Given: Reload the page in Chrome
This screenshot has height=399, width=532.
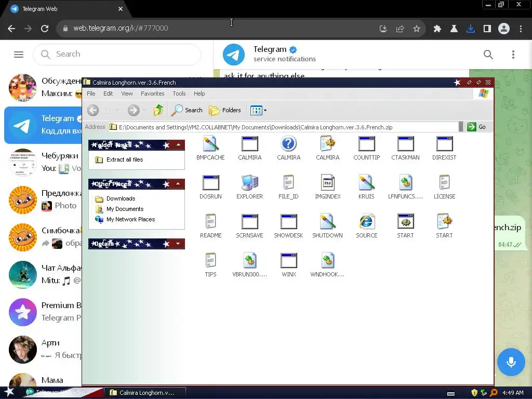Looking at the screenshot, I should pos(45,29).
